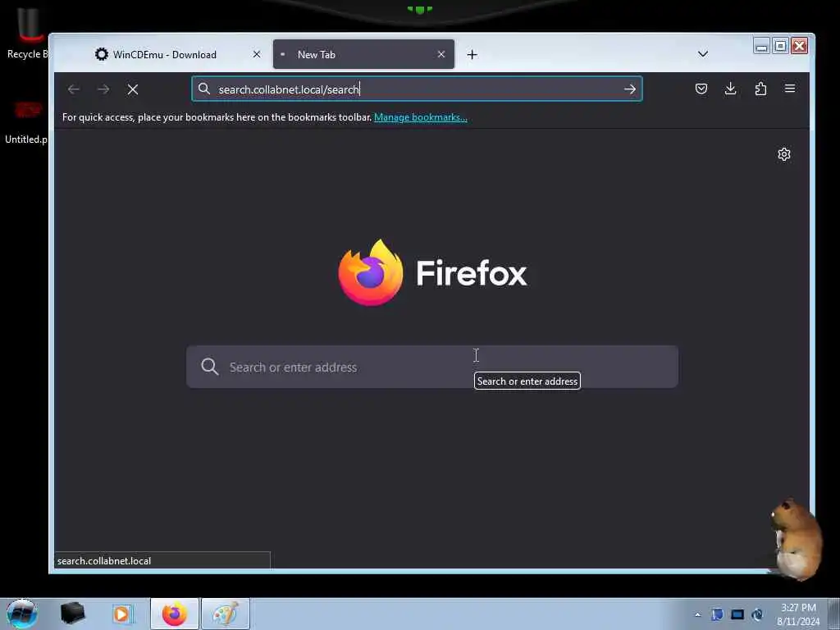Open the clock showing 3:27 PM

pyautogui.click(x=798, y=614)
